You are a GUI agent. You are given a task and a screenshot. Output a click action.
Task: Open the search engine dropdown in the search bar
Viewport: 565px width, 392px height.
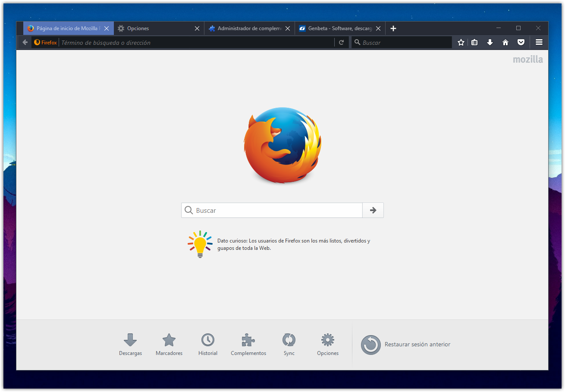click(357, 42)
